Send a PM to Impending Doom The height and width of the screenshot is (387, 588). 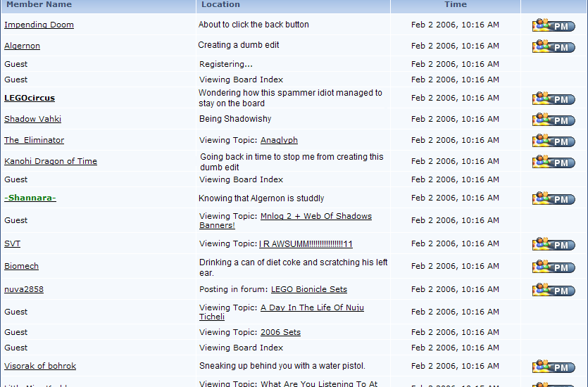(553, 25)
